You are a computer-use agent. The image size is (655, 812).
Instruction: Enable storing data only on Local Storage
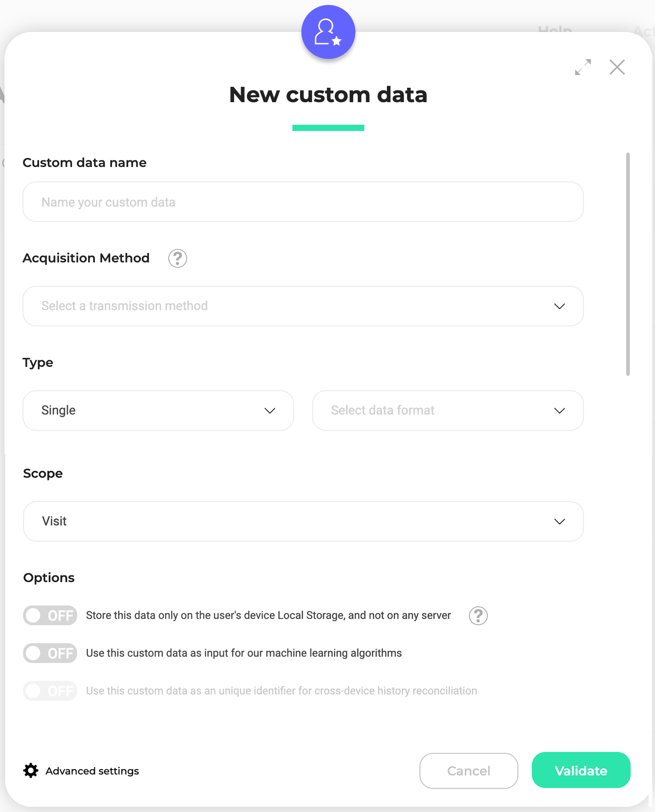pyautogui.click(x=50, y=615)
